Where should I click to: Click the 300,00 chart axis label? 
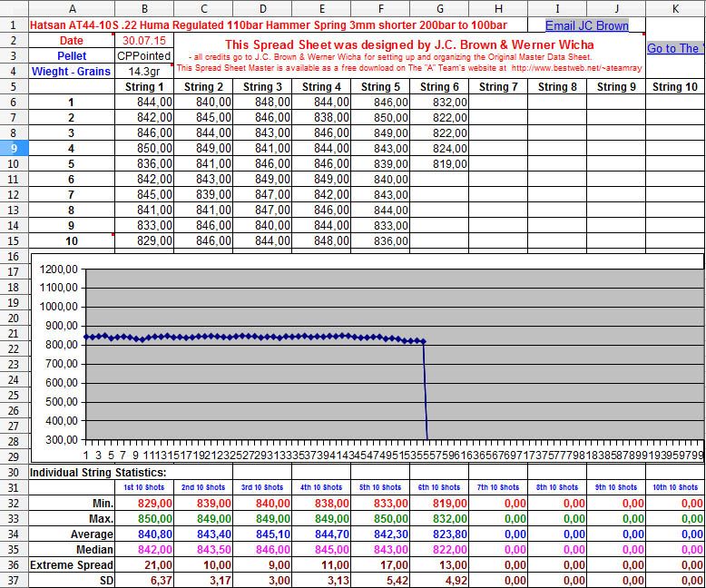(62, 439)
